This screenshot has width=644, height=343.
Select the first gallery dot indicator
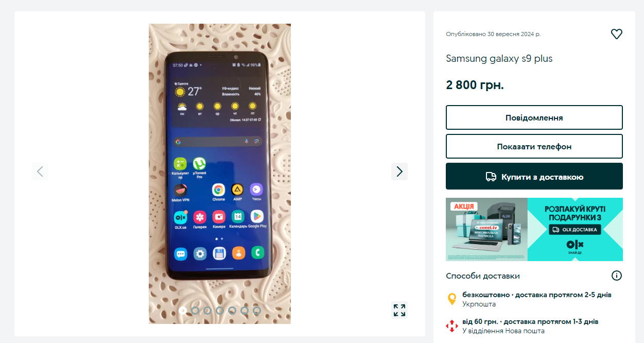[x=183, y=311]
